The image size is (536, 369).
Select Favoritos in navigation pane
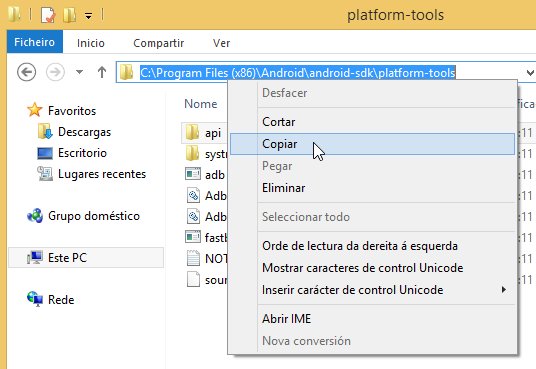(72, 111)
